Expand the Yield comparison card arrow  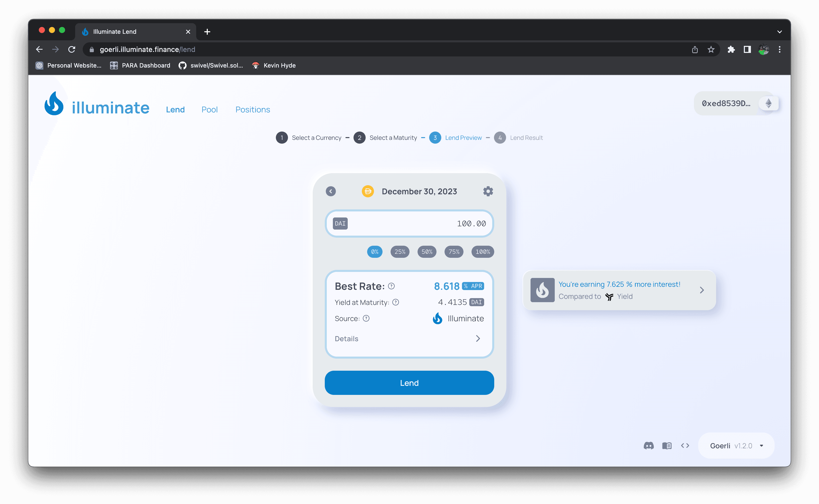coord(701,290)
